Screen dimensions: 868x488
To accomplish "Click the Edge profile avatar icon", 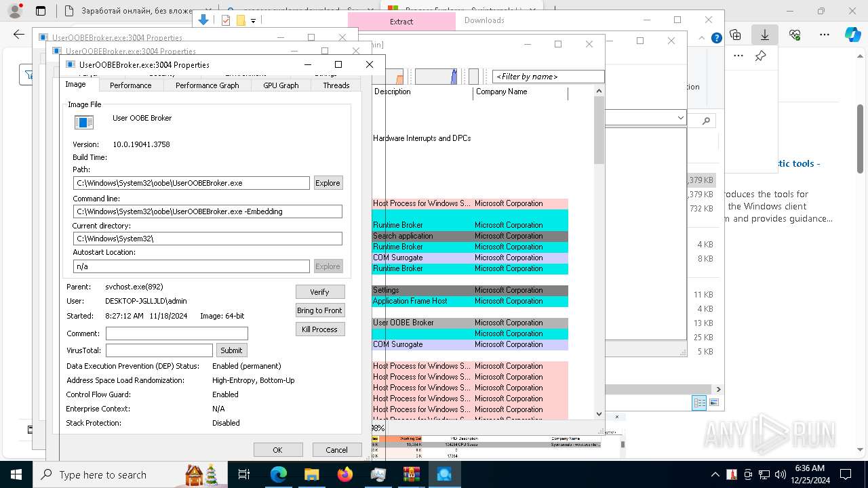I will point(15,12).
